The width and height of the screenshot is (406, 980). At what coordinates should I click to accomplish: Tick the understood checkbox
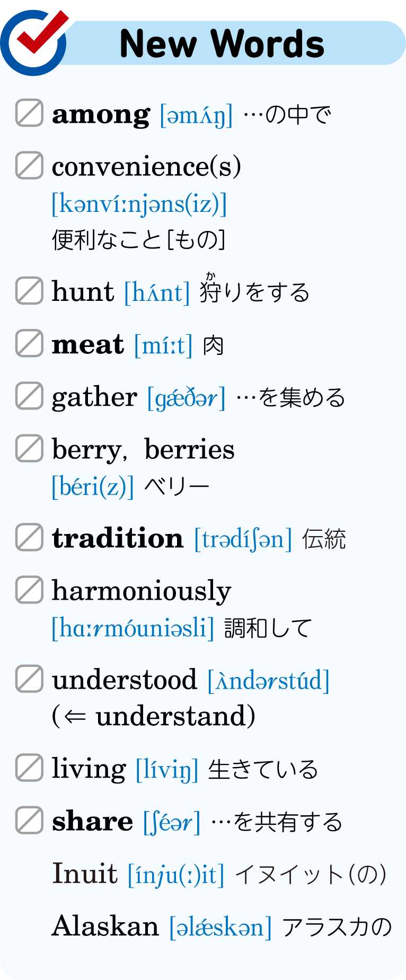[x=29, y=679]
